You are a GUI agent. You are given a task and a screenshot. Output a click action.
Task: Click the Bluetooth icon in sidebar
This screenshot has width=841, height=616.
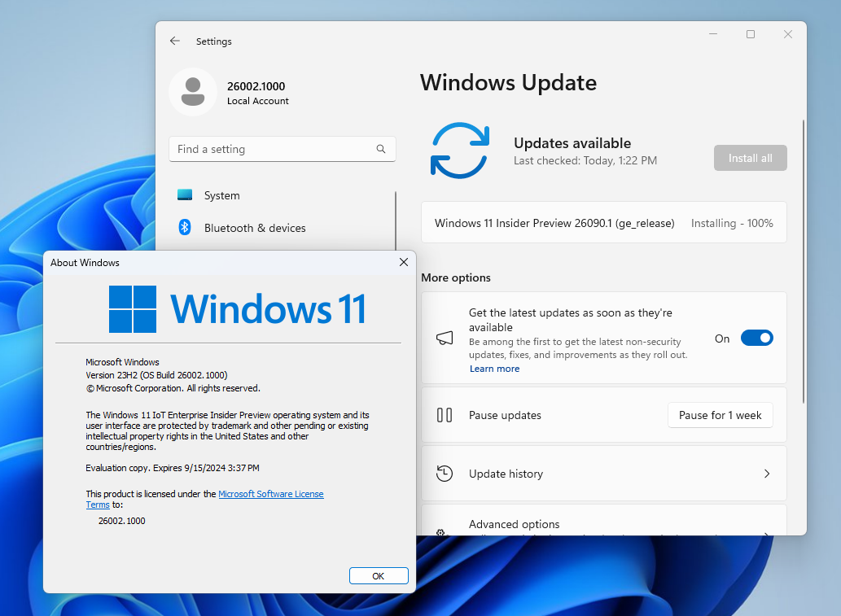coord(185,227)
